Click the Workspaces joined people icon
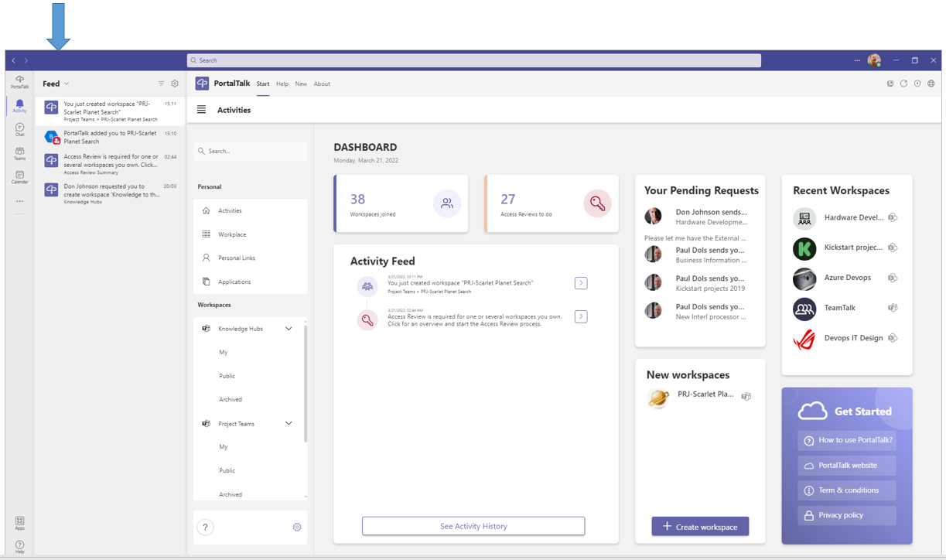 tap(447, 203)
